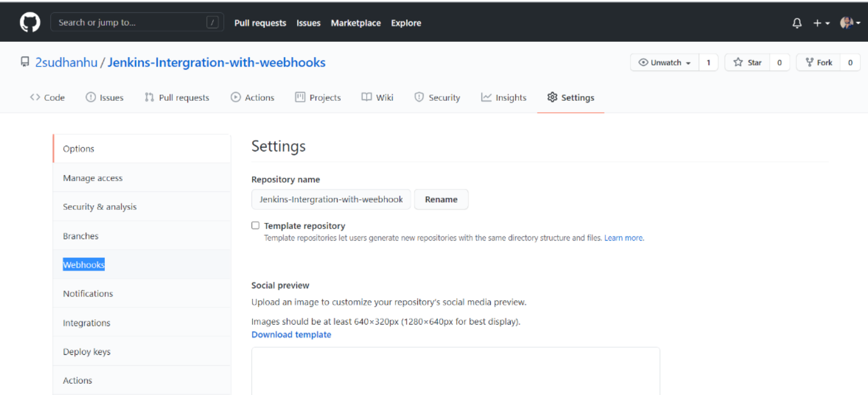Click the Actions circle-play icon
The image size is (868, 395).
[235, 97]
